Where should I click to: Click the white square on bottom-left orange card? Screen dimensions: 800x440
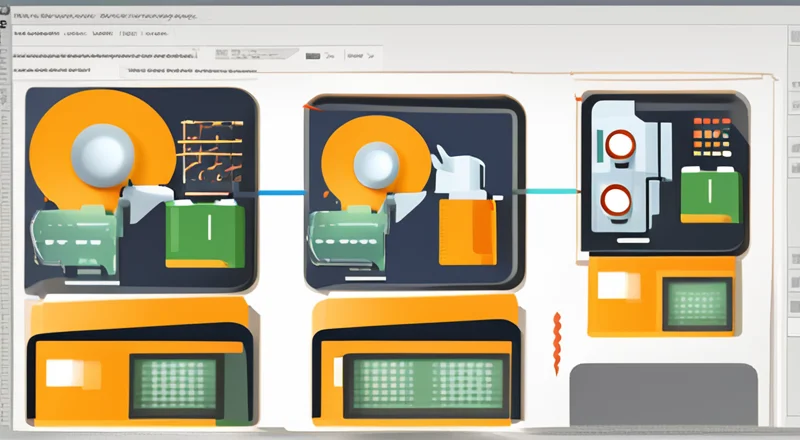pos(67,374)
